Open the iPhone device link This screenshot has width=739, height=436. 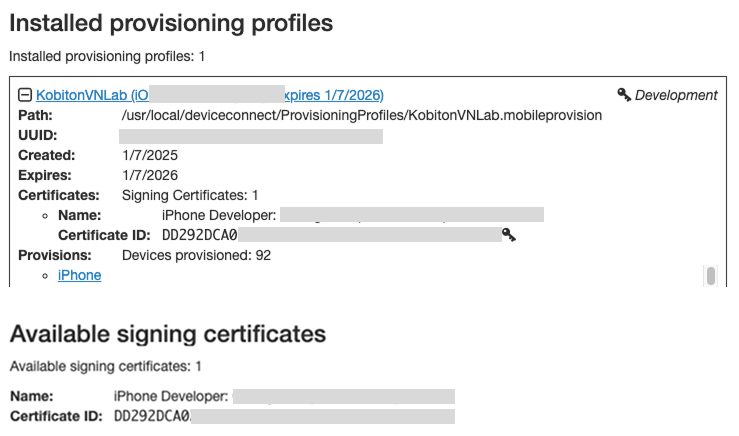(x=79, y=275)
